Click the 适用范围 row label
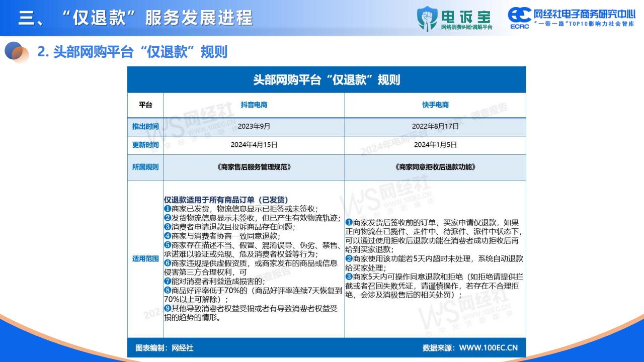 pyautogui.click(x=145, y=259)
